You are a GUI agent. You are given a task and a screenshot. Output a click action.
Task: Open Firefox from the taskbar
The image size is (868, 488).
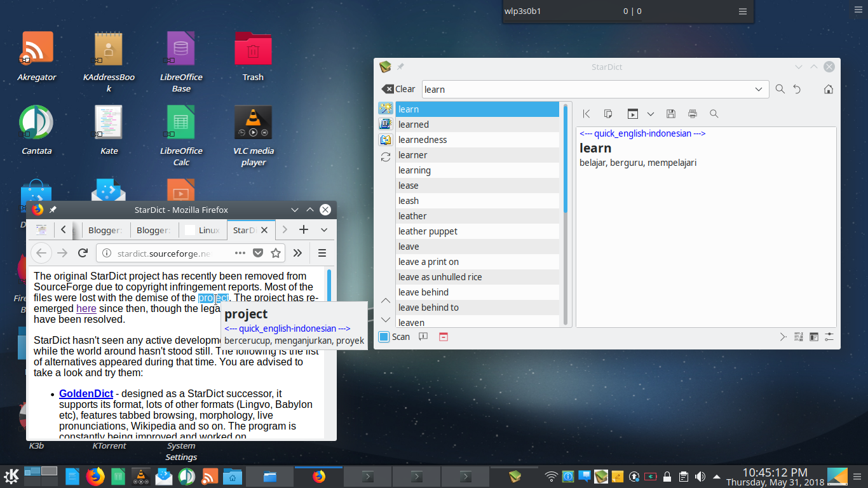318,476
